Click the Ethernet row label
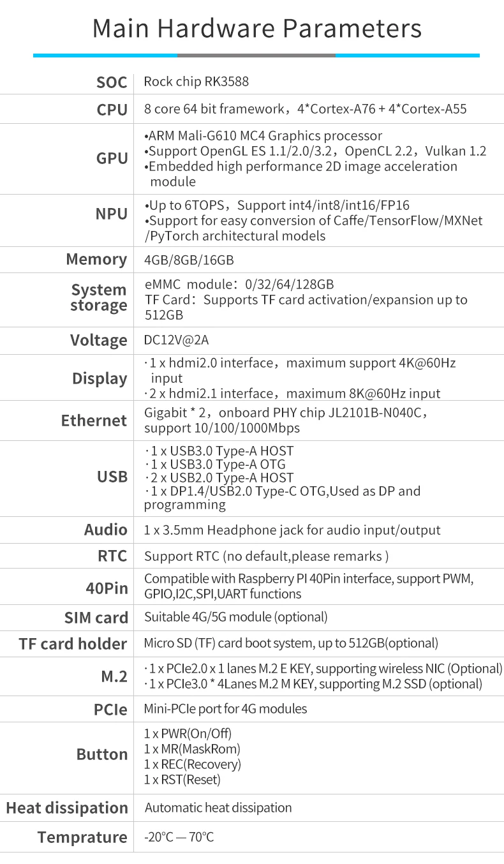Screen dimensions: 504x864 pos(94,421)
